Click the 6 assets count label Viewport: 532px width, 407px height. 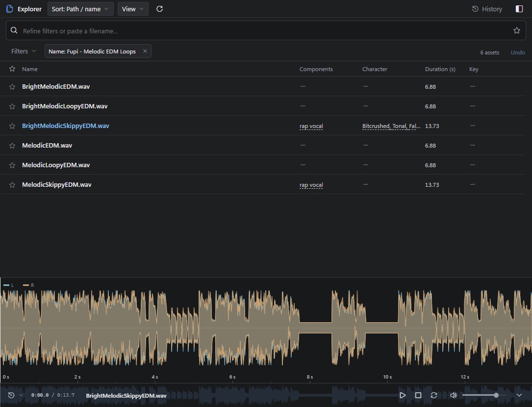click(490, 52)
